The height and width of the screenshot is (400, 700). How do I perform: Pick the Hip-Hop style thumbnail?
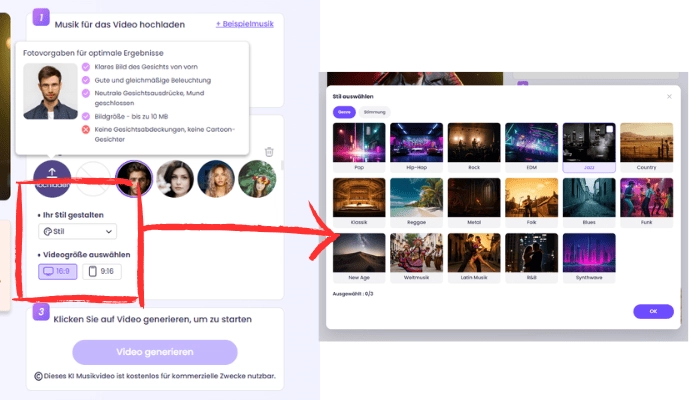pyautogui.click(x=415, y=143)
